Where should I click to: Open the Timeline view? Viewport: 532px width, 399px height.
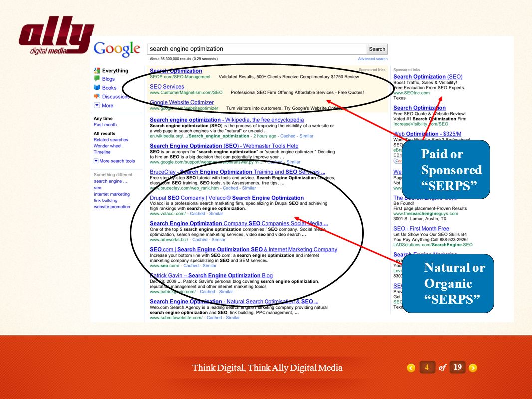tap(102, 152)
